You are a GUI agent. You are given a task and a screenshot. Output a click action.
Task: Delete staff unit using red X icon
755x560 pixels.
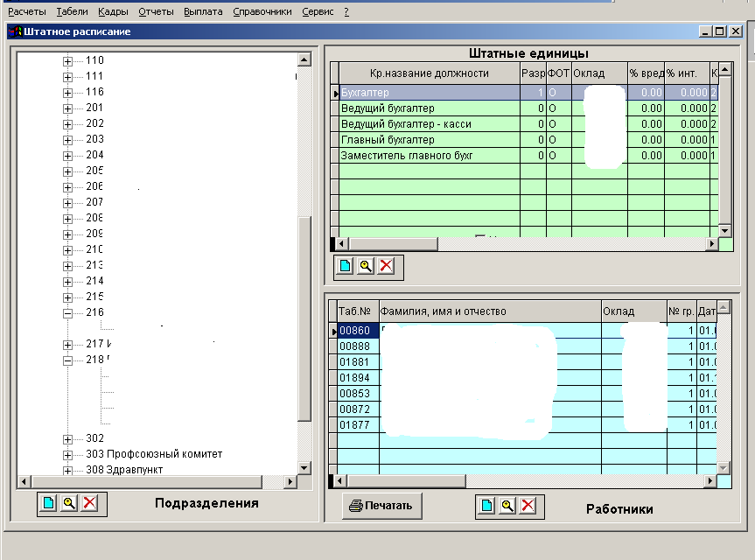point(386,266)
